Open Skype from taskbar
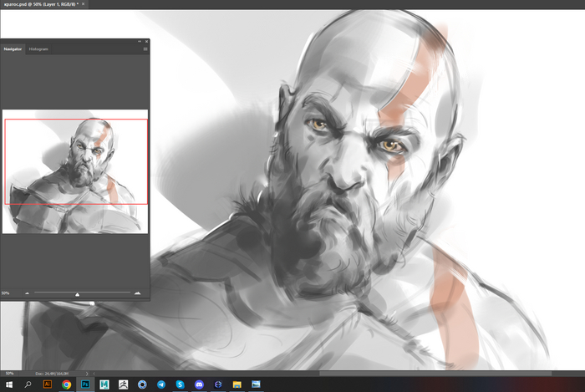Screen dimensions: 585x392 point(181,384)
